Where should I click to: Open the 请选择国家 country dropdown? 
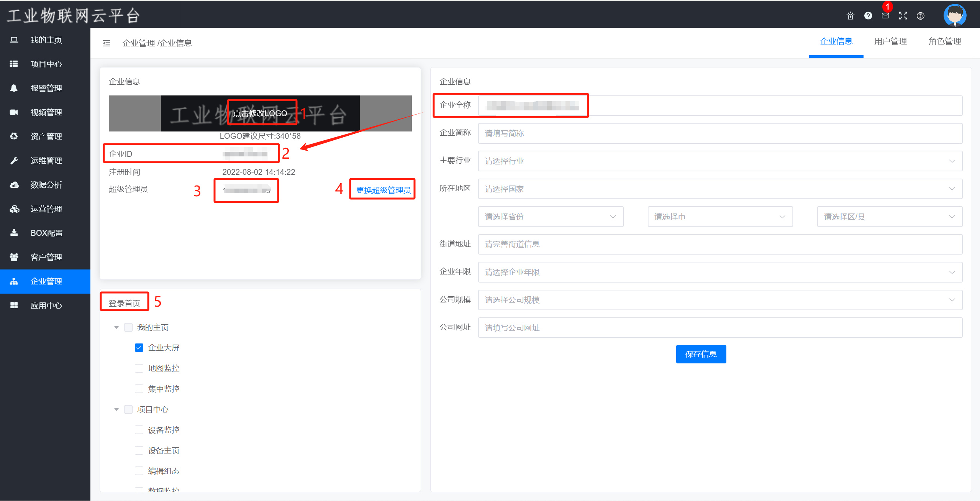(720, 189)
